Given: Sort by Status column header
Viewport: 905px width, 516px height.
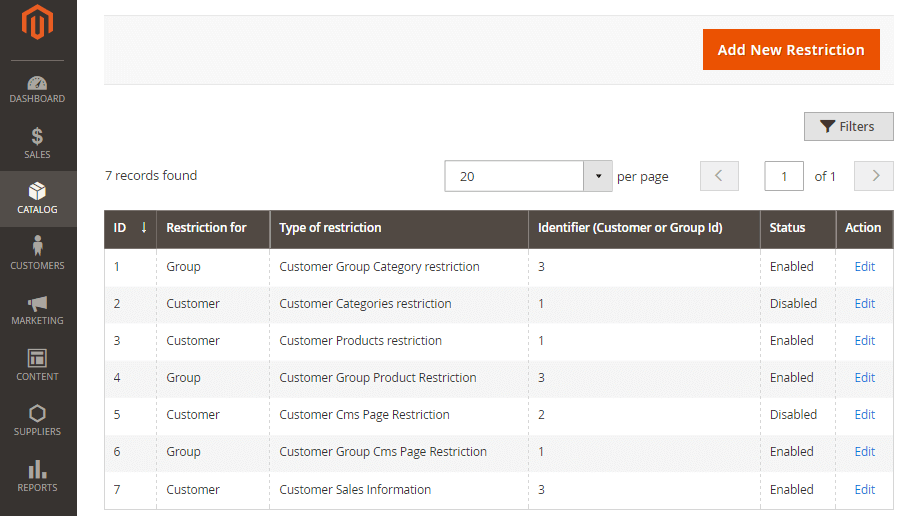Looking at the screenshot, I should click(787, 228).
